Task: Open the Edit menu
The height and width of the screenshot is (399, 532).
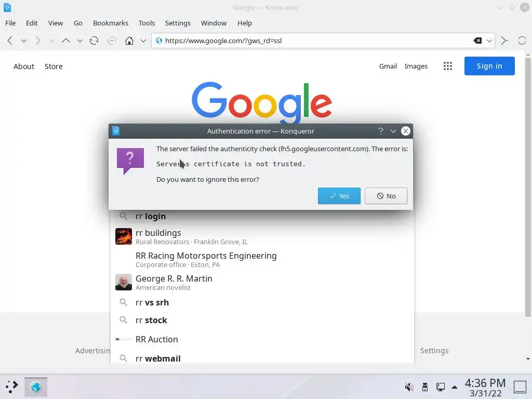Action: (32, 23)
